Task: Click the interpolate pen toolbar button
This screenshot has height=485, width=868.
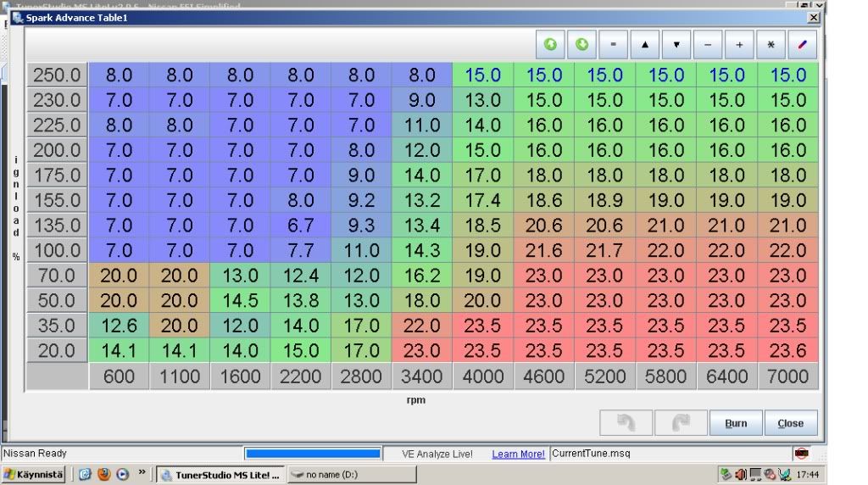Action: [x=803, y=44]
